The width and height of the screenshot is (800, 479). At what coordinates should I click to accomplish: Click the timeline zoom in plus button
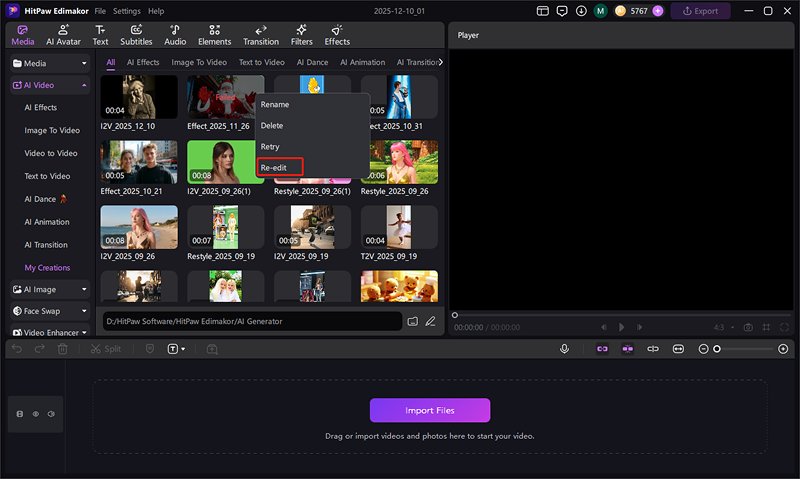(783, 349)
